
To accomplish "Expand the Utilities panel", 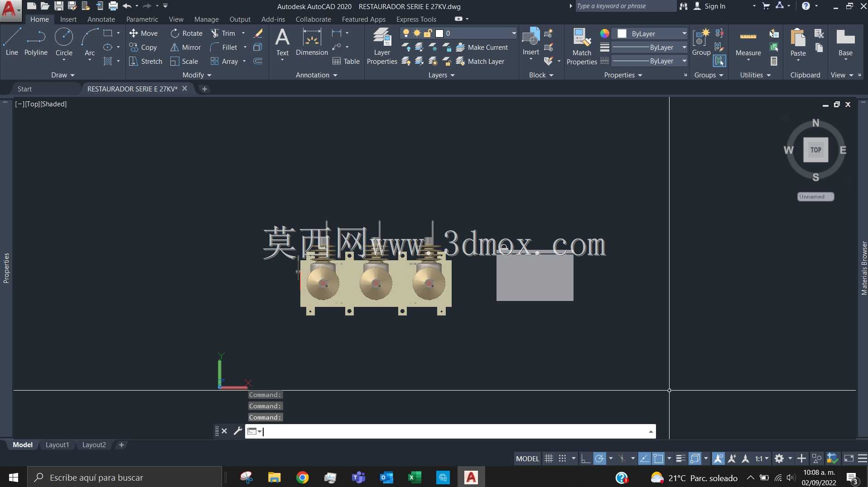I will (755, 75).
